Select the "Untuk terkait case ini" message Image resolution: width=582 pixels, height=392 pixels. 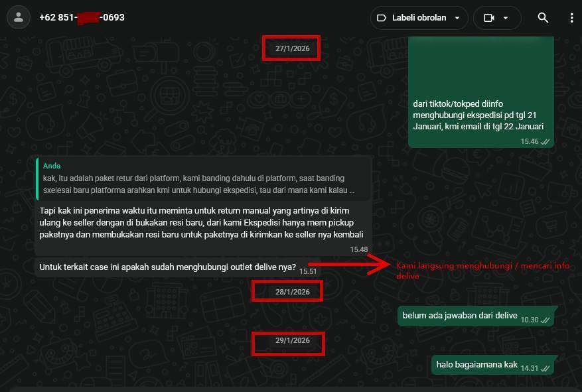click(x=168, y=267)
